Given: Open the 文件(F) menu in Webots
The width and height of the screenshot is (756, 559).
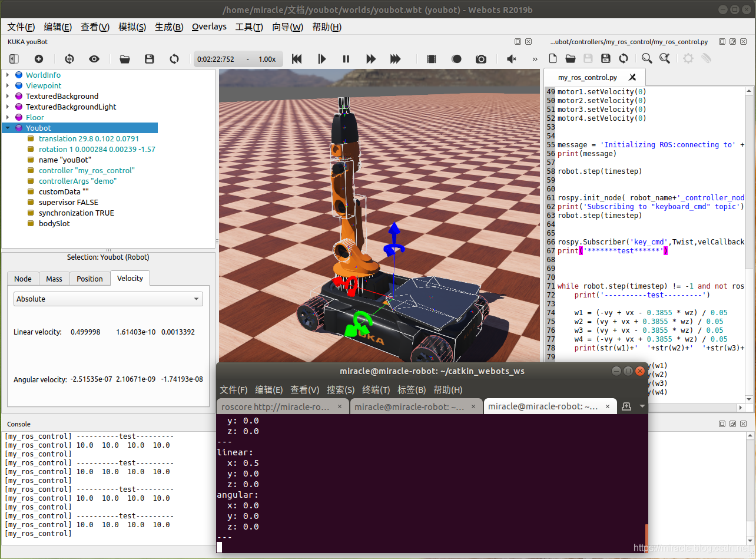Looking at the screenshot, I should [21, 27].
